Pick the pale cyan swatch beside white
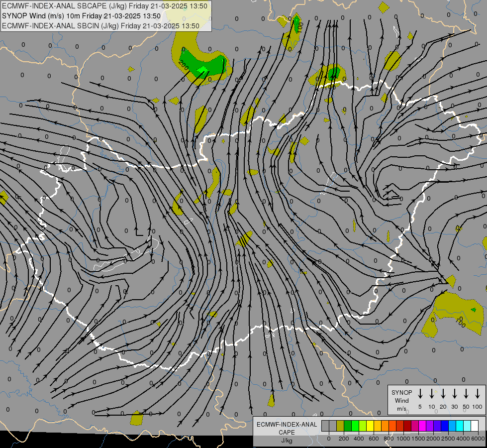 (467, 426)
